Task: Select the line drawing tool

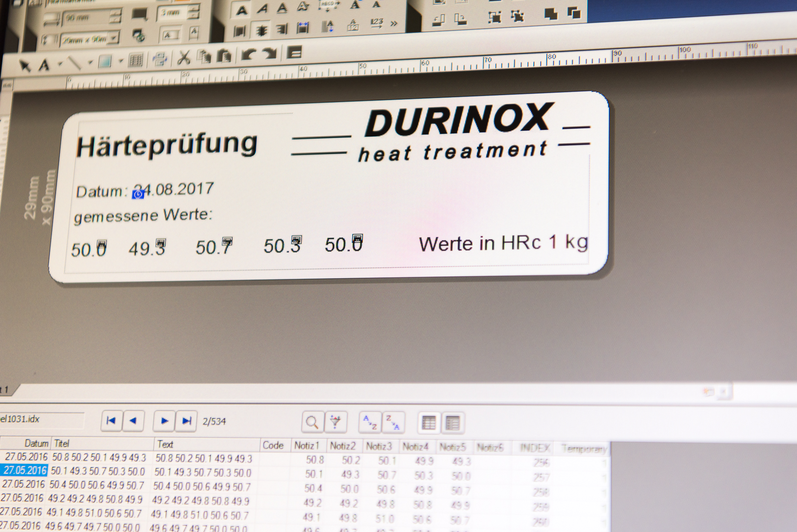Action: (74, 63)
